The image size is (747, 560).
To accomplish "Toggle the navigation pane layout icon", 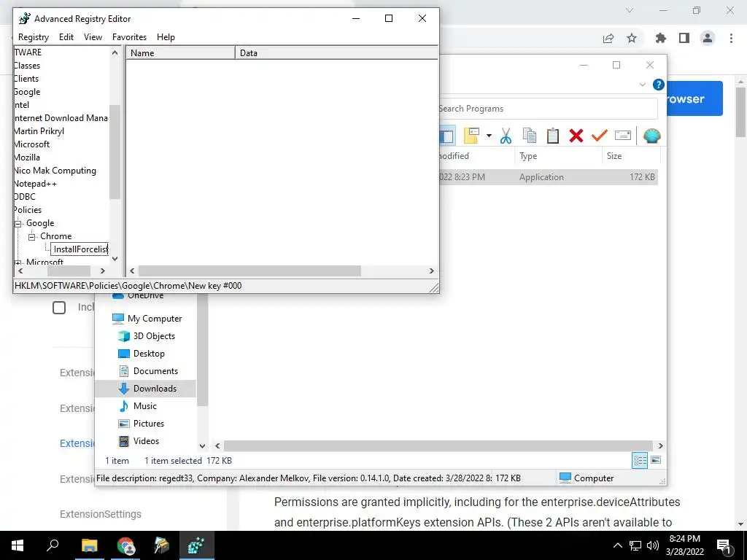I will coord(447,136).
